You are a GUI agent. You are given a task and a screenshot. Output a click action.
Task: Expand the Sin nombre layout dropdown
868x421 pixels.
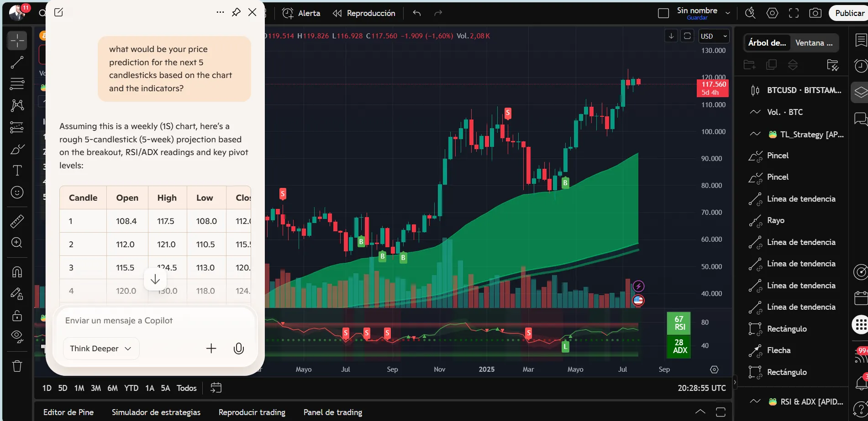pyautogui.click(x=728, y=13)
